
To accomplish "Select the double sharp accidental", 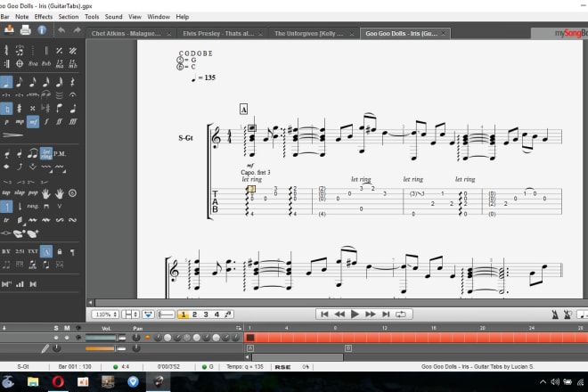I will [33, 109].
